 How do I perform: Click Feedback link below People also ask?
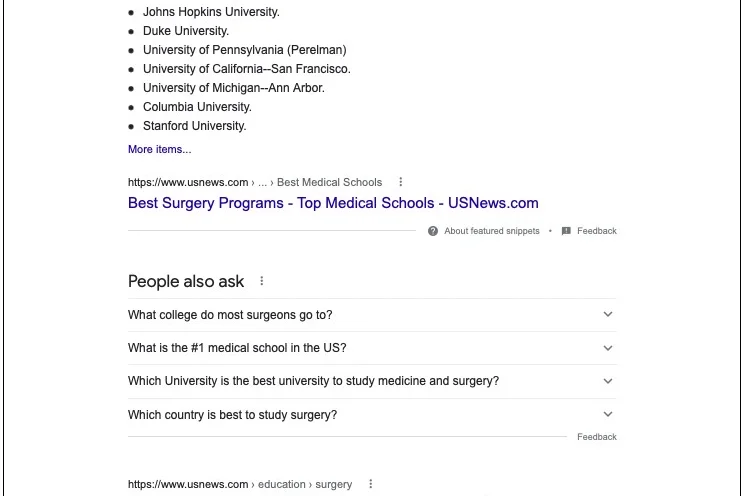[596, 437]
